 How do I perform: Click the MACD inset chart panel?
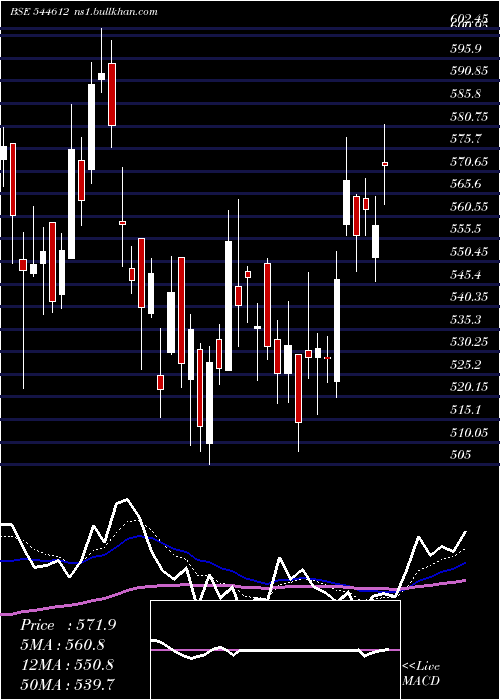click(x=275, y=650)
